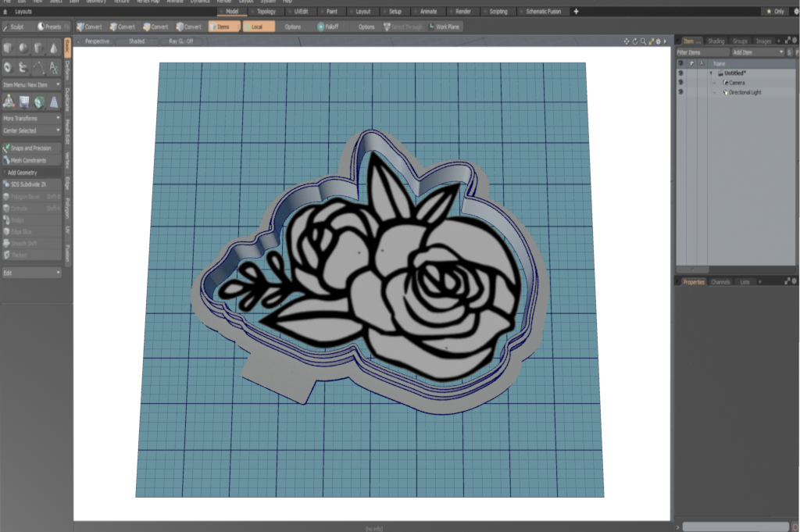
Task: Hide the Directional Light item
Action: pyautogui.click(x=680, y=92)
